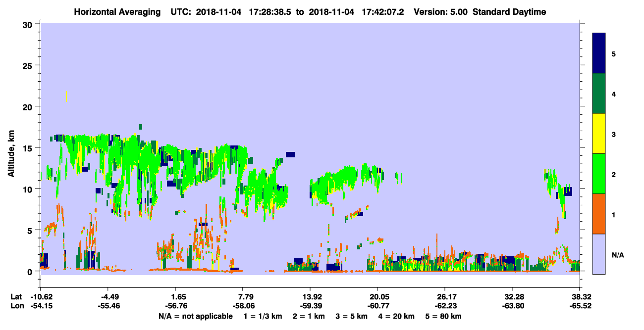Click the 'Standard Daytime' text
644x330 pixels.
(509, 12)
